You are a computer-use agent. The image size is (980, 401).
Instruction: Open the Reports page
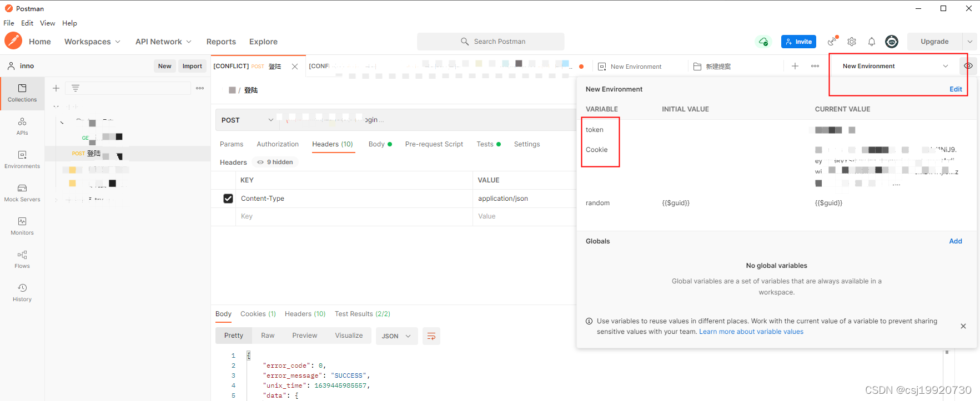click(221, 42)
